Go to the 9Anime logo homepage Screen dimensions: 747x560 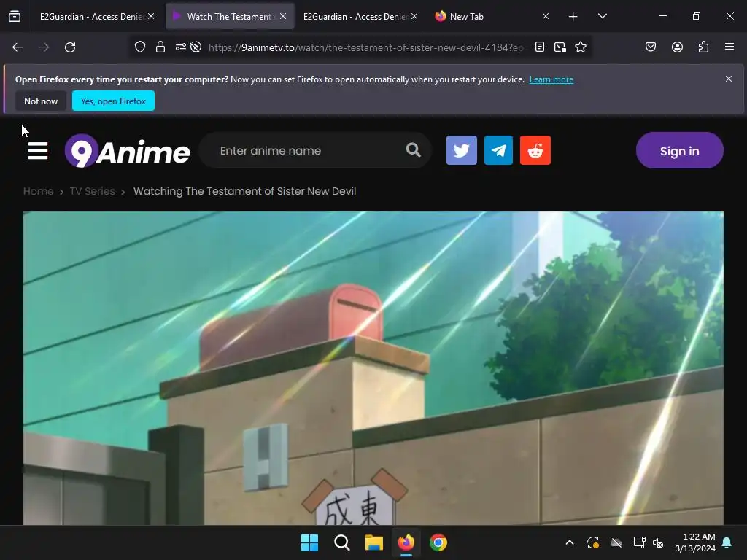pyautogui.click(x=127, y=151)
